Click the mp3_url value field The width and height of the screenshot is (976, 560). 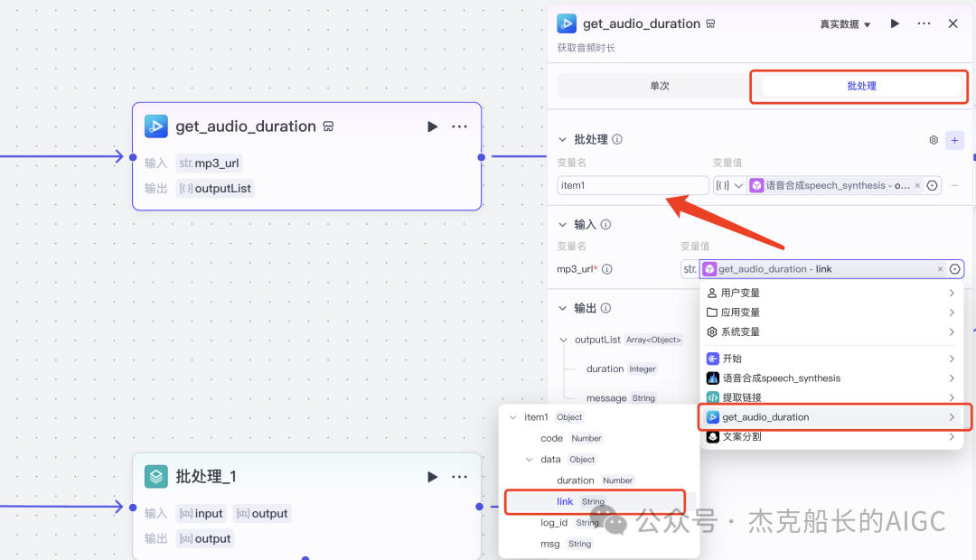pos(821,269)
